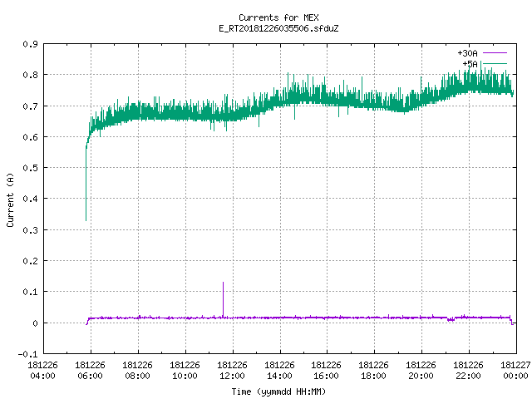Click the '+30A' legend label
This screenshot has width=532, height=399.
coord(467,53)
